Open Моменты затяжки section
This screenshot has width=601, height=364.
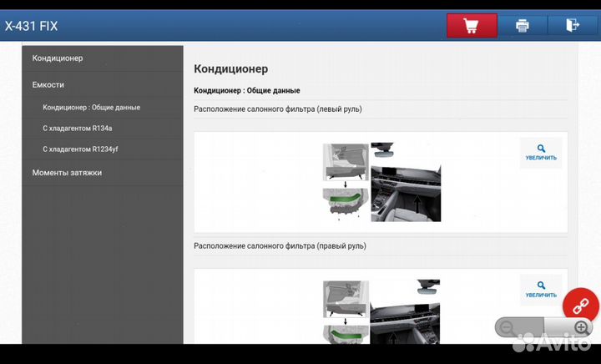tap(67, 173)
